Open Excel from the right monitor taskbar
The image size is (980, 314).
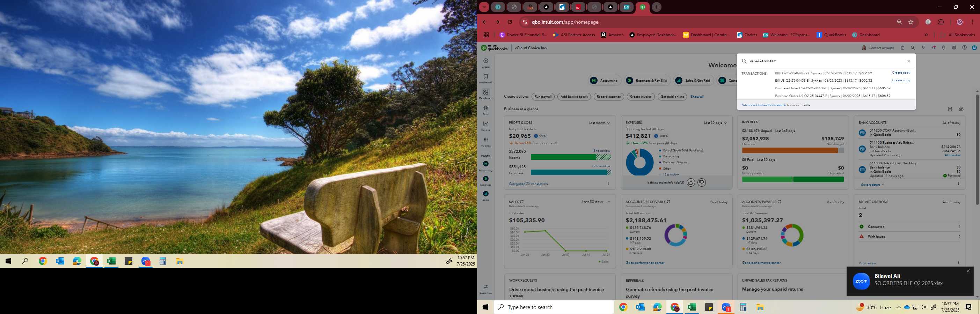point(692,307)
